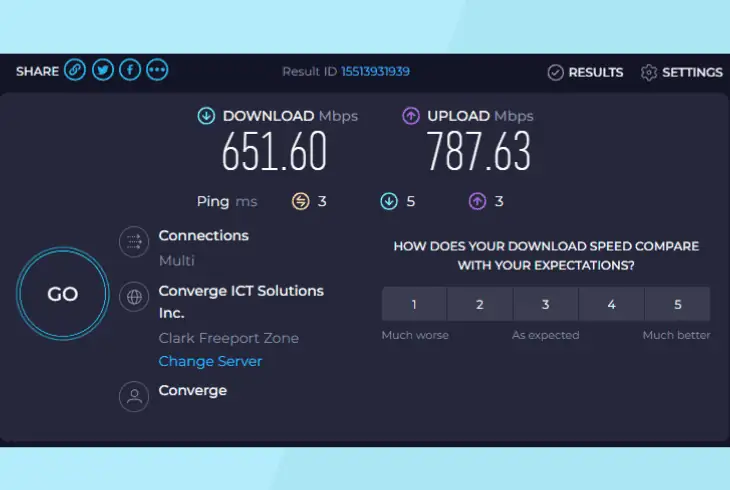The height and width of the screenshot is (490, 730).
Task: Click the idle ping latency icon
Action: click(x=301, y=201)
